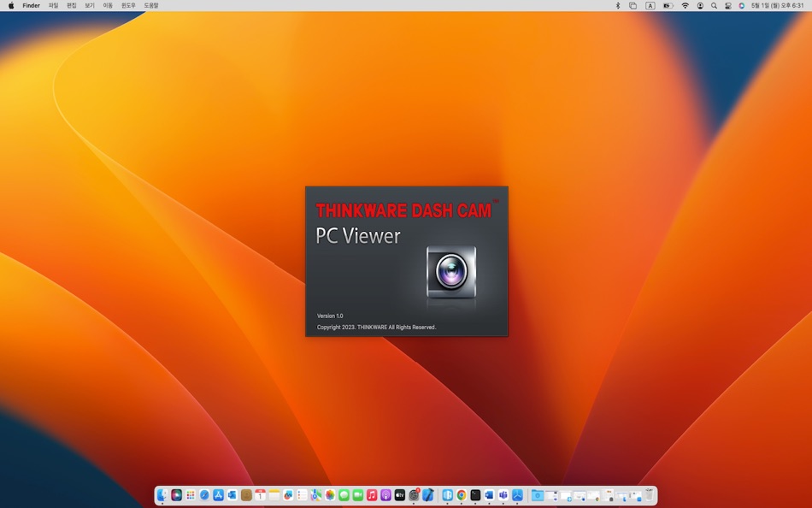Launch FaceTime from the Dock

(x=358, y=495)
